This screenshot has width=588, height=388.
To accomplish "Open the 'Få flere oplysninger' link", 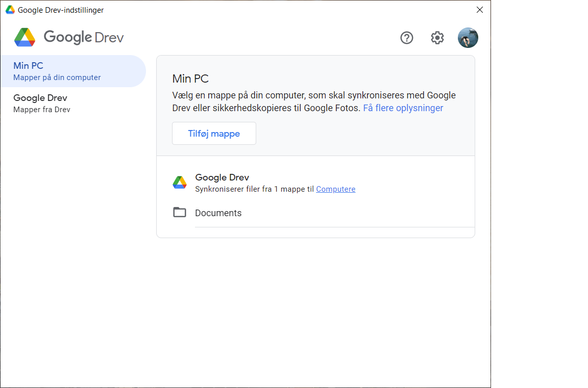I will [x=403, y=108].
